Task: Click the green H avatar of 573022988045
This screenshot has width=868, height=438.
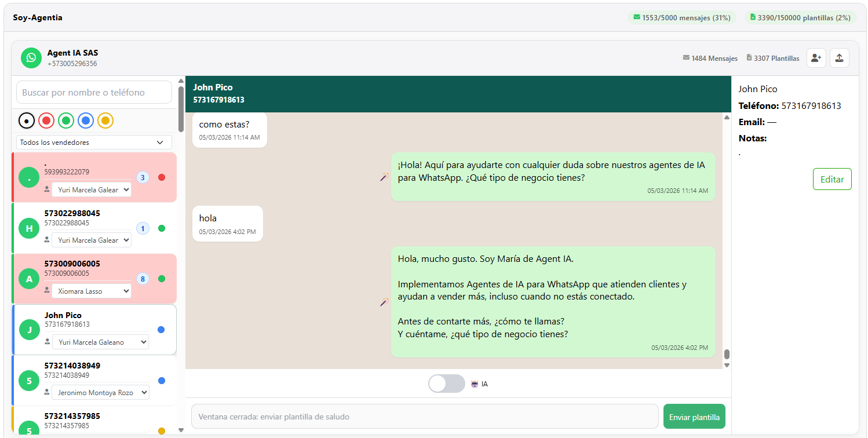Action: point(30,229)
